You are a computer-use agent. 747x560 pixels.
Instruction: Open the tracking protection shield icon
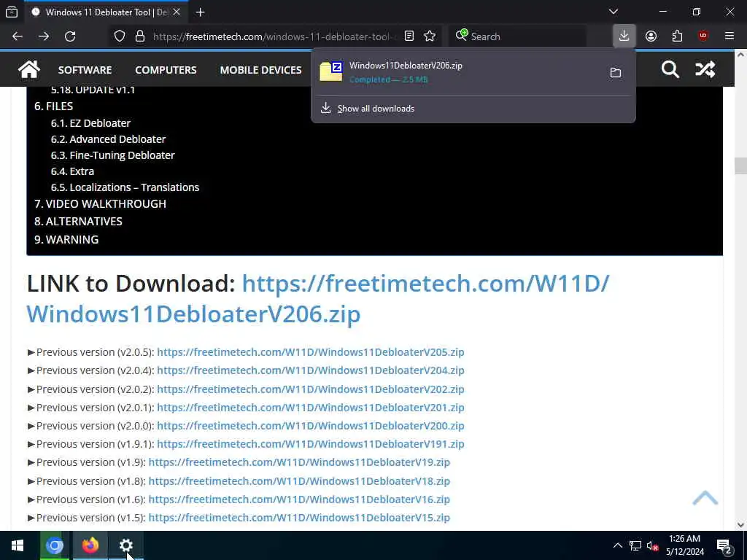(120, 36)
